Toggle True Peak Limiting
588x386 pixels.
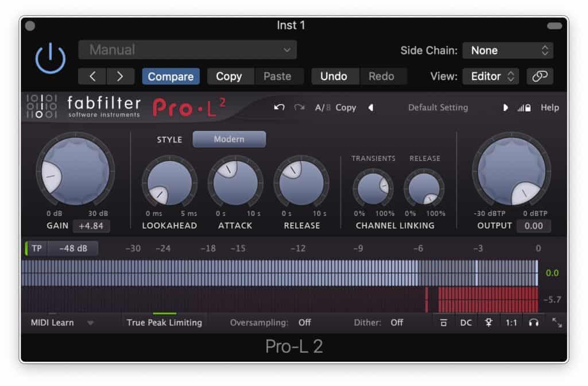pos(164,323)
